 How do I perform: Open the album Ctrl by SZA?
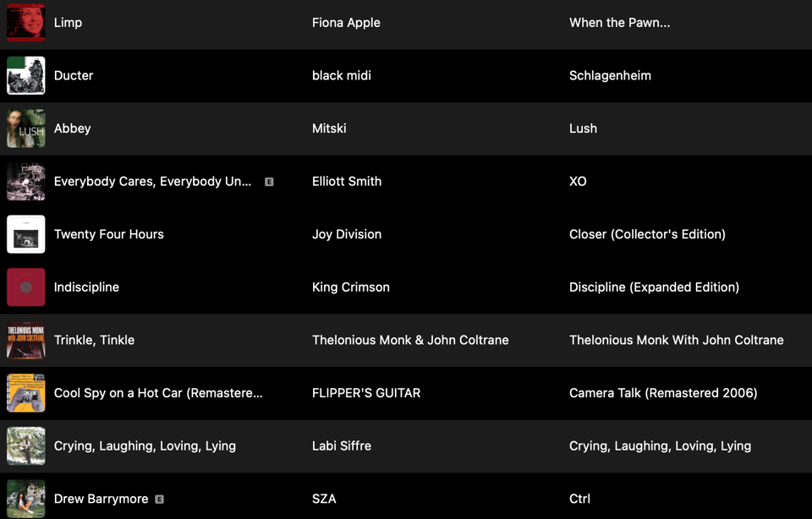point(579,500)
